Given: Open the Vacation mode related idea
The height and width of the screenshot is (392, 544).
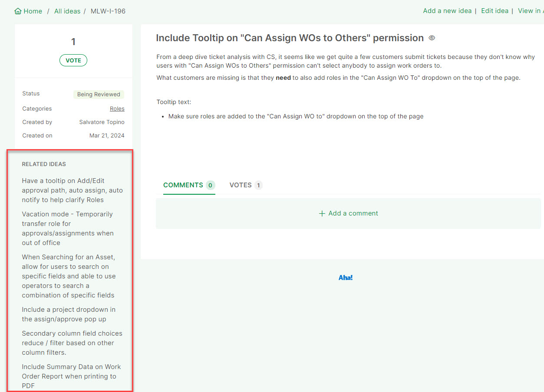Looking at the screenshot, I should (68, 229).
